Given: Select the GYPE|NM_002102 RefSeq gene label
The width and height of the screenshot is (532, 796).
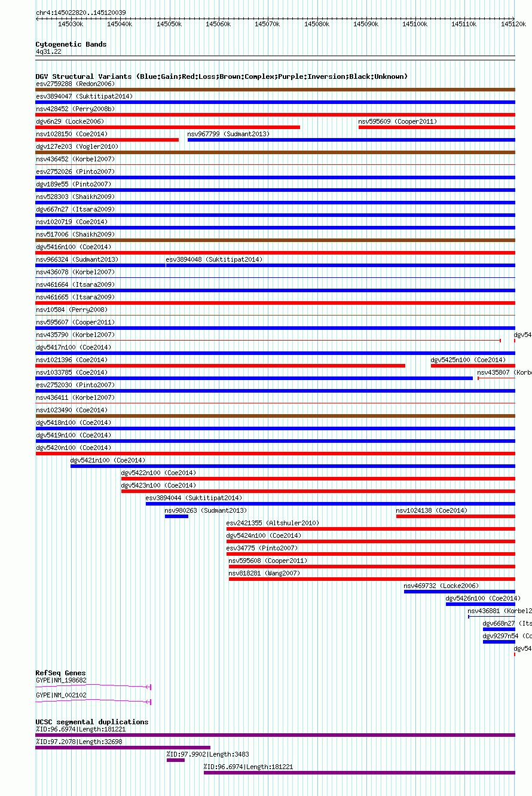Looking at the screenshot, I should [x=61, y=696].
